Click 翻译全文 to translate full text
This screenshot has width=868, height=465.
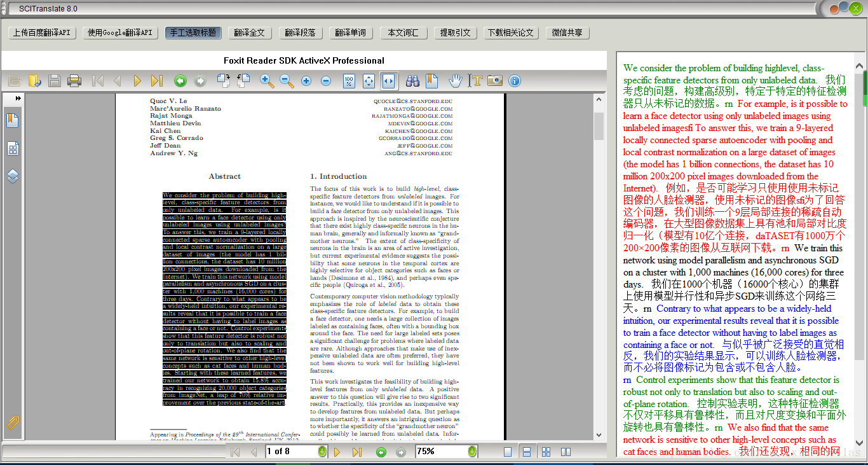click(x=249, y=32)
